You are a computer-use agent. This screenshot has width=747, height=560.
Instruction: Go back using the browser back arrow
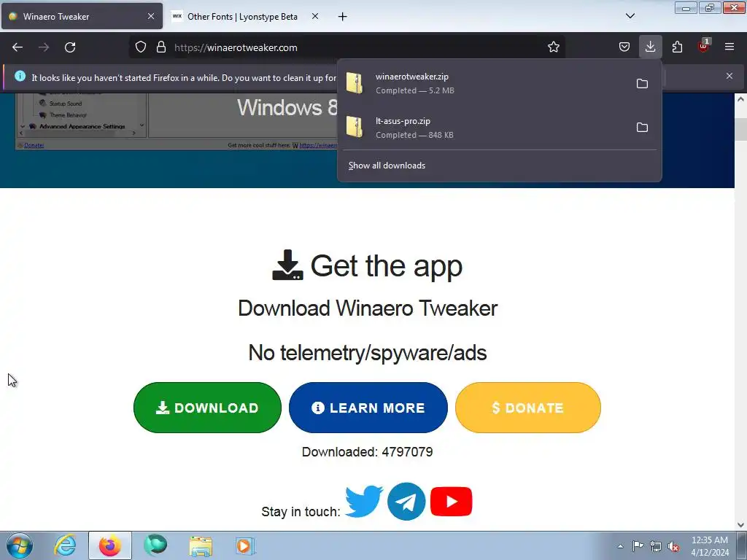tap(18, 47)
